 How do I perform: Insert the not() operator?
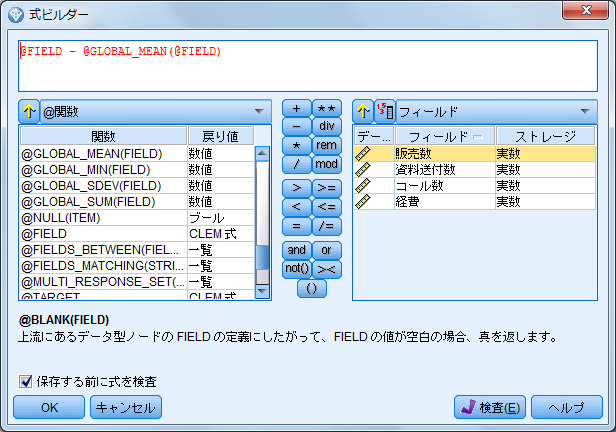coord(297,269)
